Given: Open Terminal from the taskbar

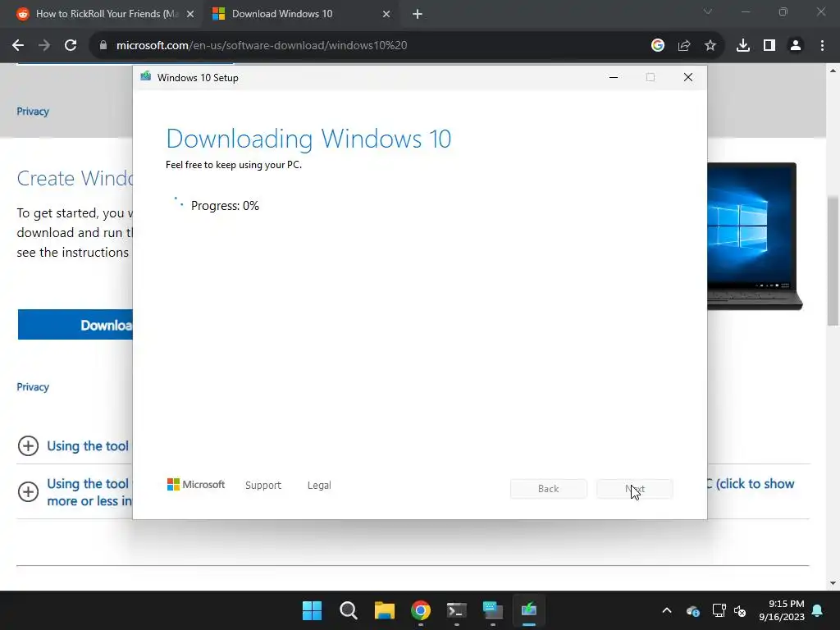Looking at the screenshot, I should tap(456, 610).
